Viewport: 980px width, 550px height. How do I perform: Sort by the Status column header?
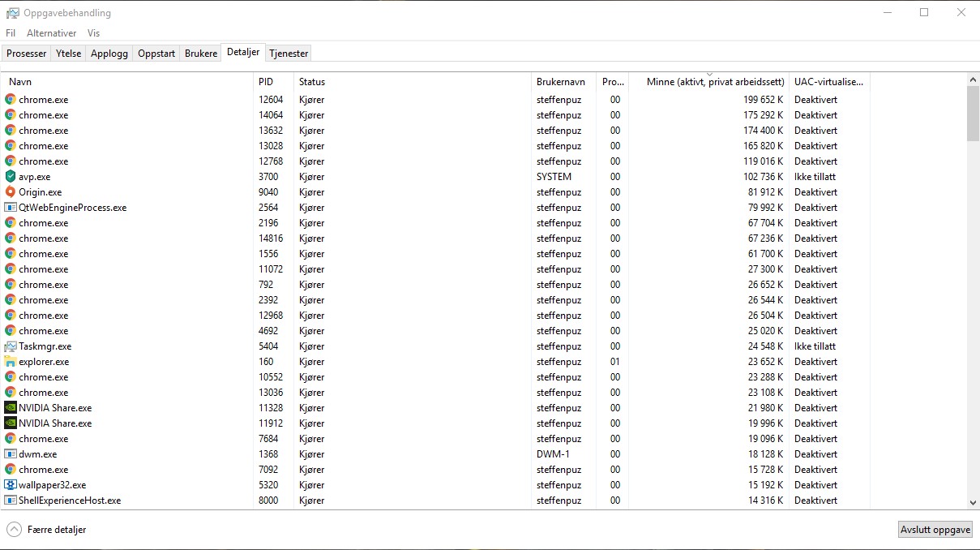click(x=412, y=81)
